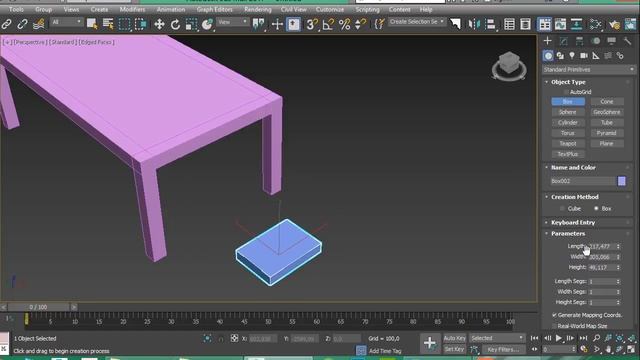Viewport: 640px width, 360px height.
Task: Open the Hierarchy panel tab icon
Action: (580, 41)
